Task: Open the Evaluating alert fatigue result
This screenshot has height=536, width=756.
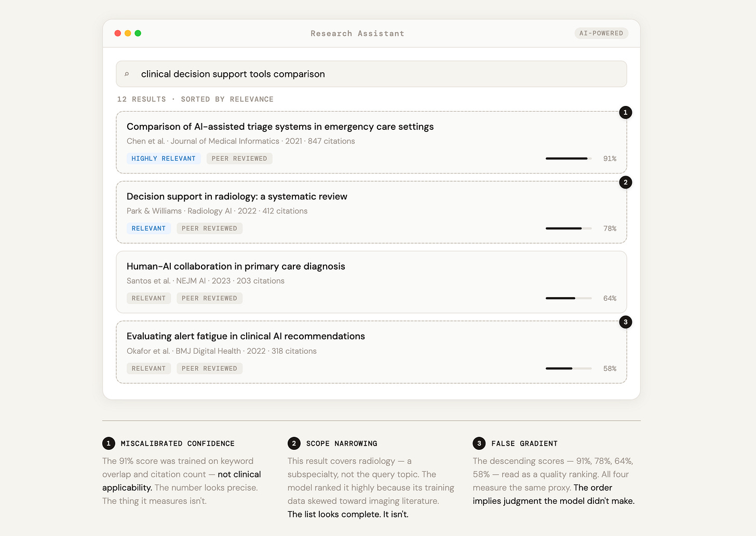Action: [246, 336]
